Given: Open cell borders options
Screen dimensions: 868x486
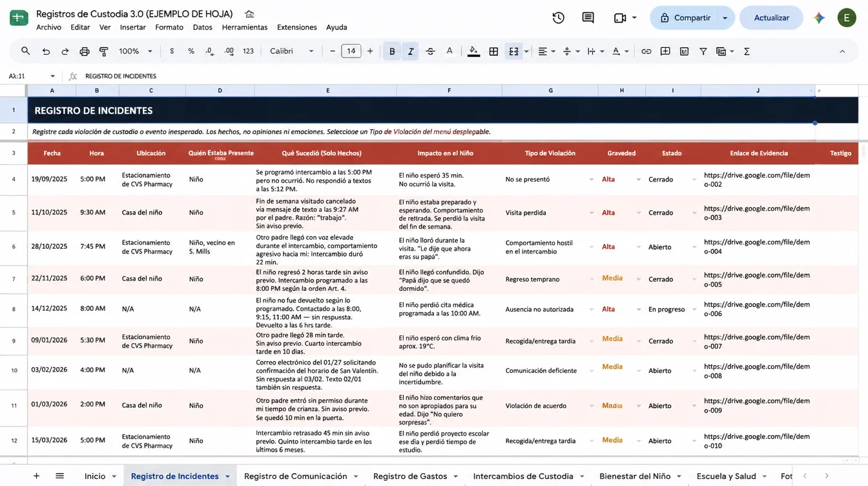Looking at the screenshot, I should point(494,51).
